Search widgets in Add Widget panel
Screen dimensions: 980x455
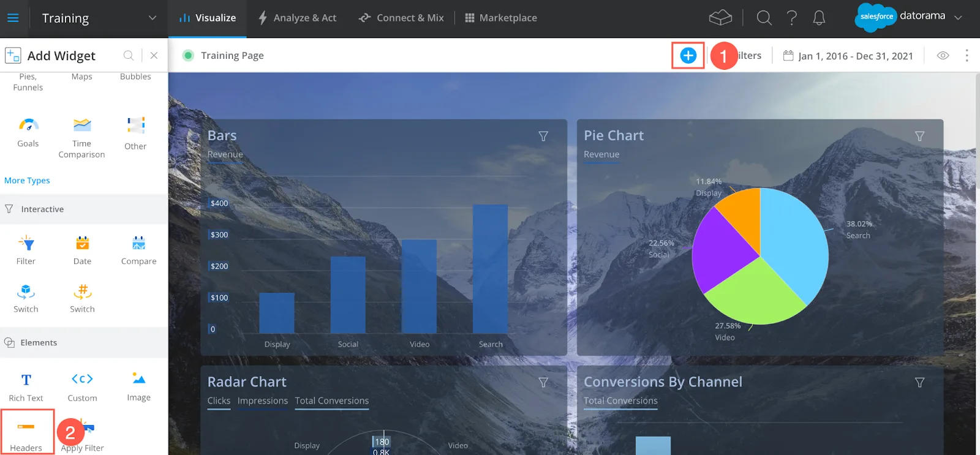click(x=129, y=55)
